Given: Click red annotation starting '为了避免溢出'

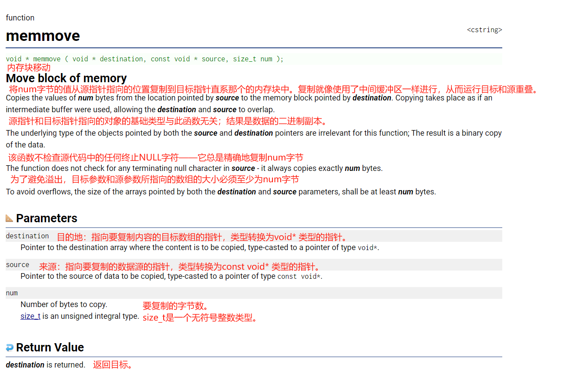Looking at the screenshot, I should (x=155, y=179).
